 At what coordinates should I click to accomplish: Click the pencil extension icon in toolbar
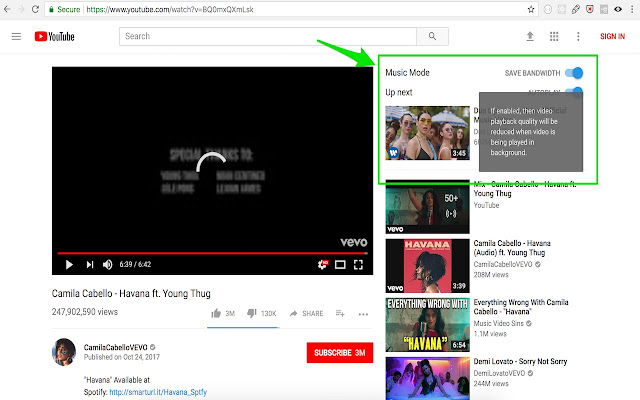(x=576, y=9)
